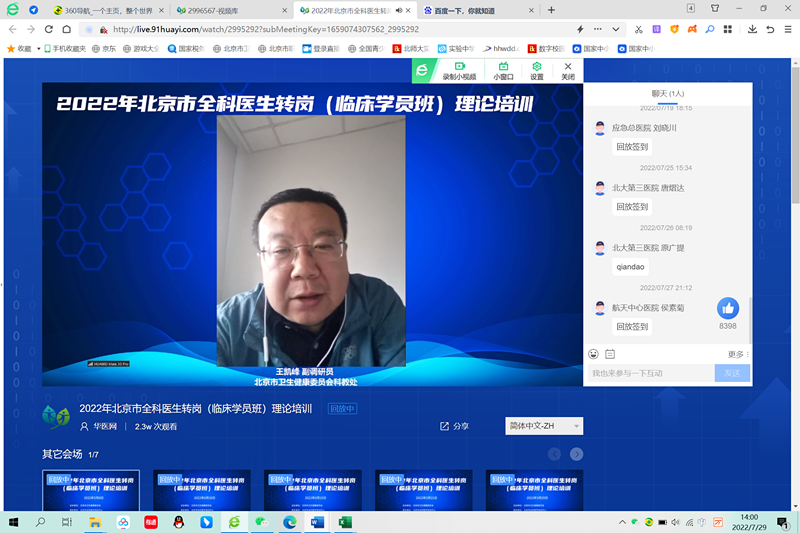
Task: Open the more options in chat panel
Action: point(738,354)
